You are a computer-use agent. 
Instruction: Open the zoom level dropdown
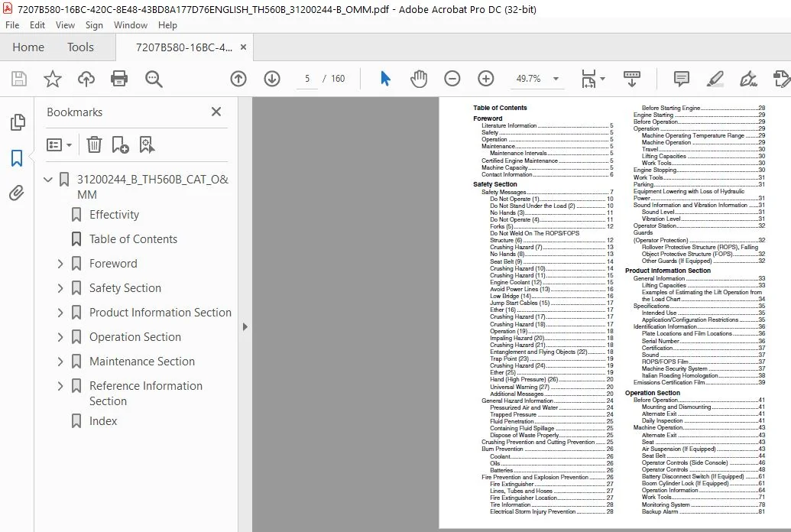tap(556, 79)
